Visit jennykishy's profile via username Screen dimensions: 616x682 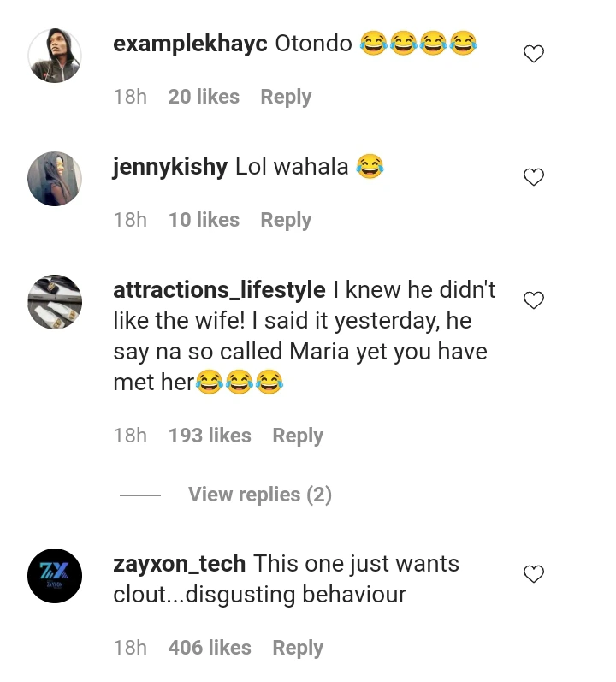pos(170,167)
